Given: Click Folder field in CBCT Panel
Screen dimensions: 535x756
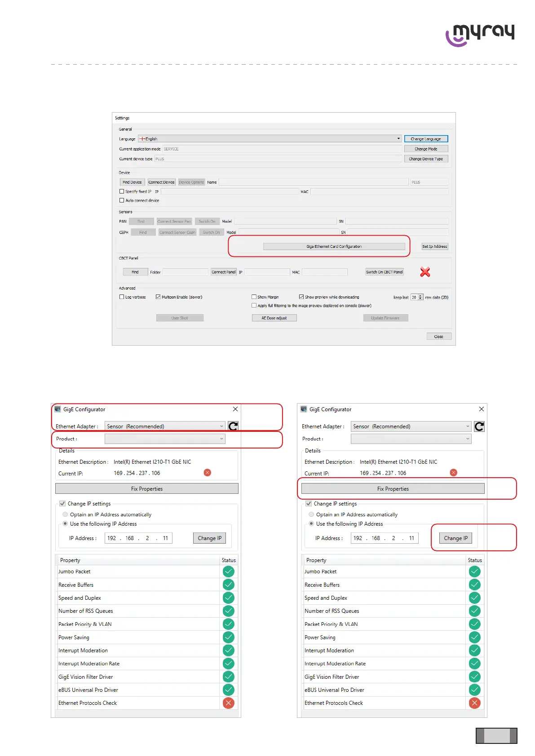Looking at the screenshot, I should [x=186, y=272].
